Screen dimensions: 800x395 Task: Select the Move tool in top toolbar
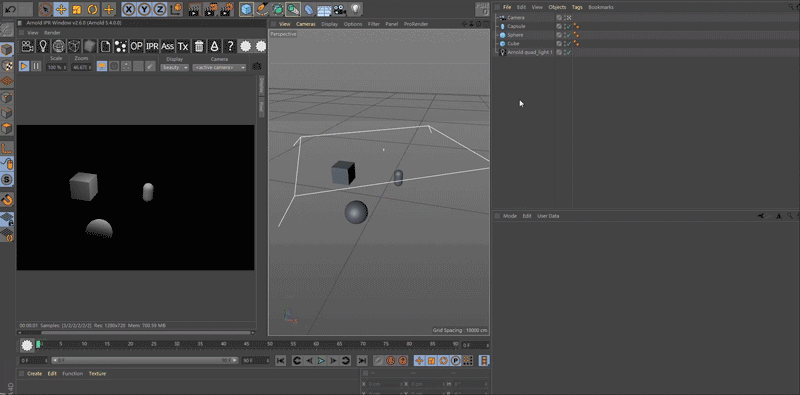[x=61, y=9]
